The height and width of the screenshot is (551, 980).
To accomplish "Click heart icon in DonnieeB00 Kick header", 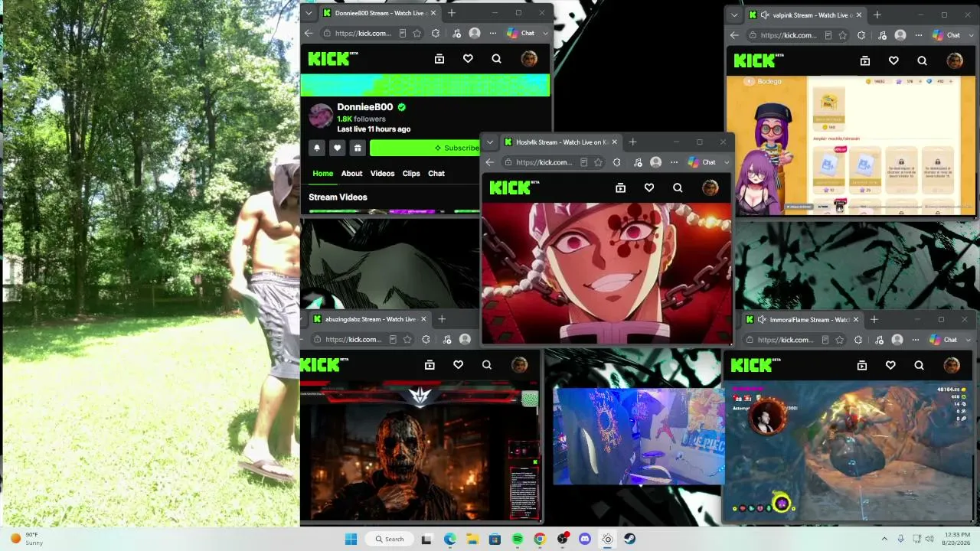I will pos(468,59).
